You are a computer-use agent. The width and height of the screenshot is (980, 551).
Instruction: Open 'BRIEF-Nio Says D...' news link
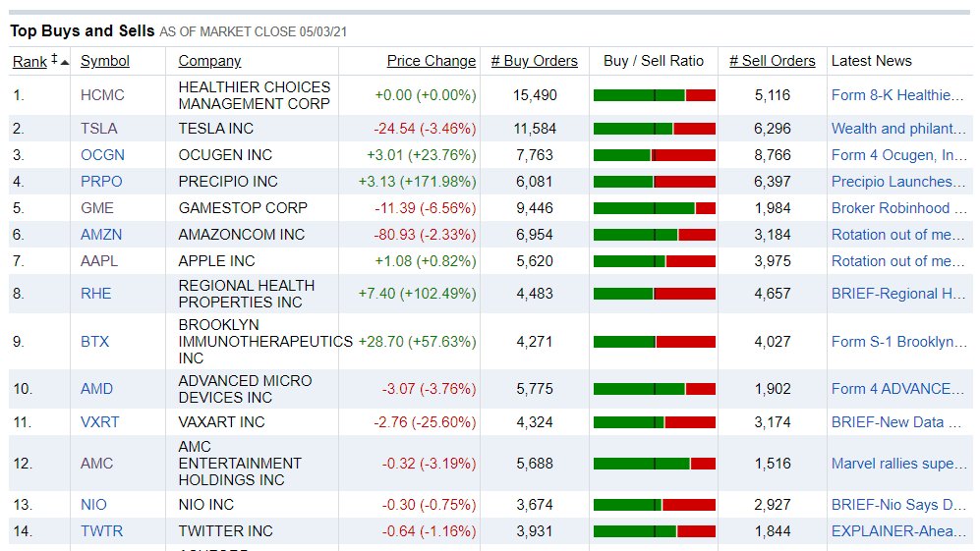click(x=898, y=505)
